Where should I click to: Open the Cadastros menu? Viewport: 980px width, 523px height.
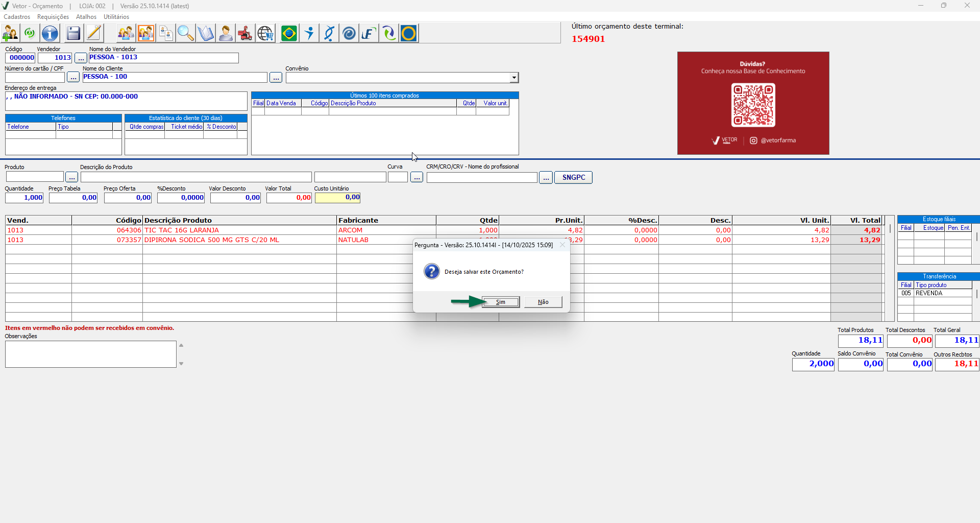tap(17, 17)
